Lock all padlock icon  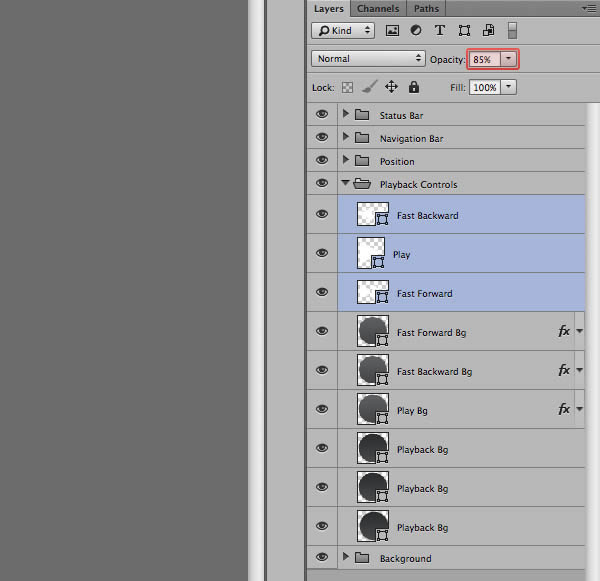414,87
